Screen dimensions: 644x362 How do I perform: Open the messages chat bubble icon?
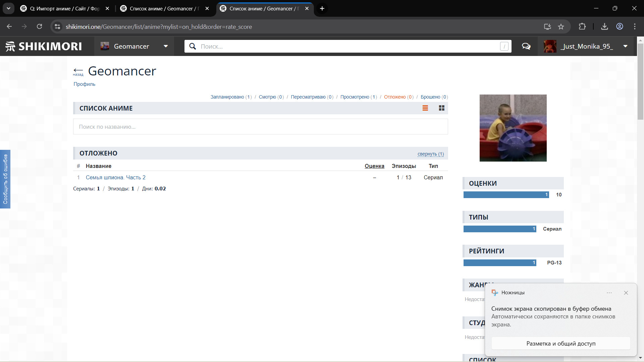coord(526,46)
